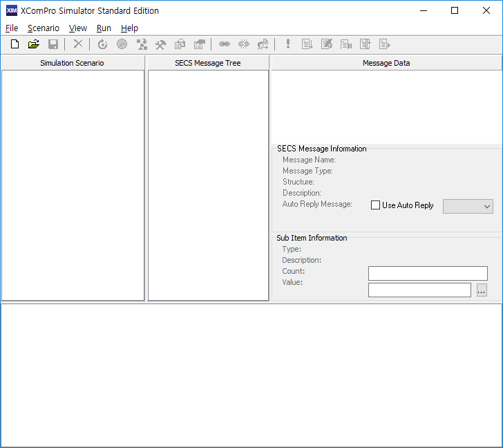Click the Simulation Scenario panel header
The image size is (503, 448).
73,63
